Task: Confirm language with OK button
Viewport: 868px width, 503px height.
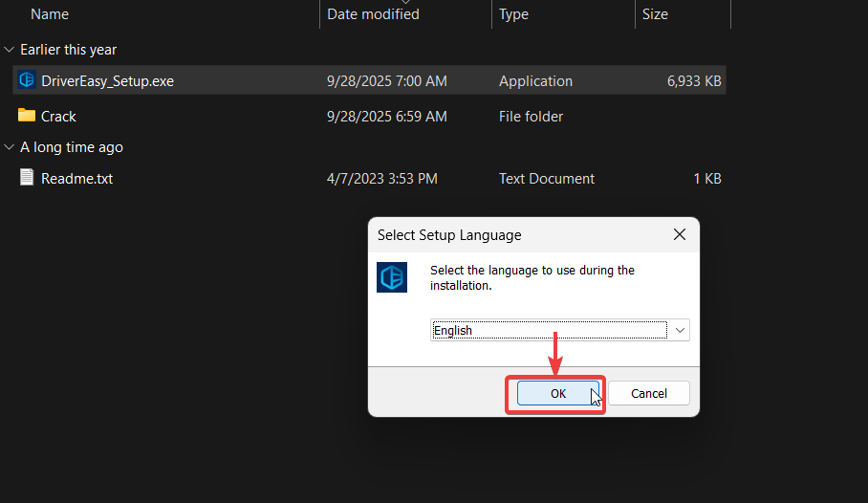Action: click(558, 393)
